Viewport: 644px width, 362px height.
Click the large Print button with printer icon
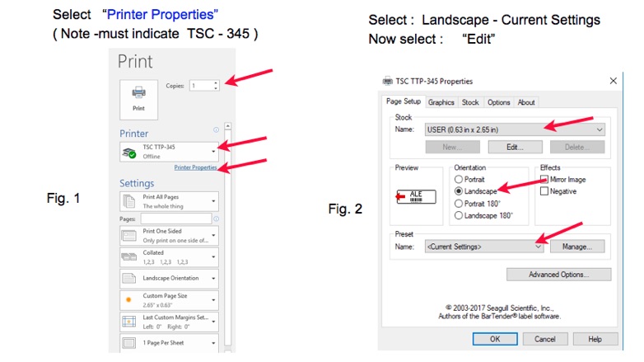point(138,100)
